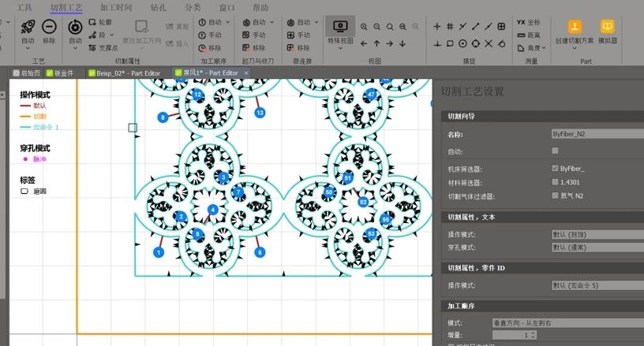Uncheck the ByFiber_ machine filter checkbox
Viewport: 644px width, 346px height.
[555, 168]
